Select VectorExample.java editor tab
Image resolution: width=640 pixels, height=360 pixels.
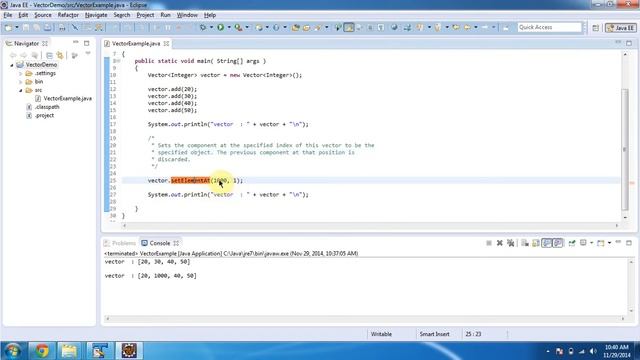136,43
